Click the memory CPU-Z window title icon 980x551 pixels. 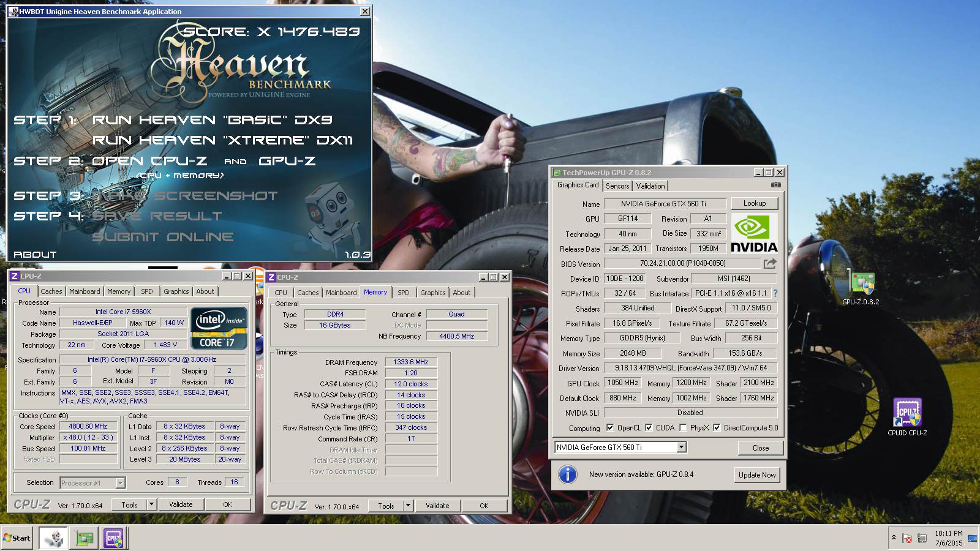pos(271,277)
